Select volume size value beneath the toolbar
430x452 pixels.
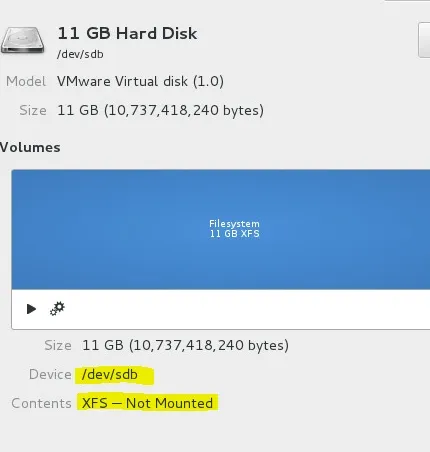point(185,345)
